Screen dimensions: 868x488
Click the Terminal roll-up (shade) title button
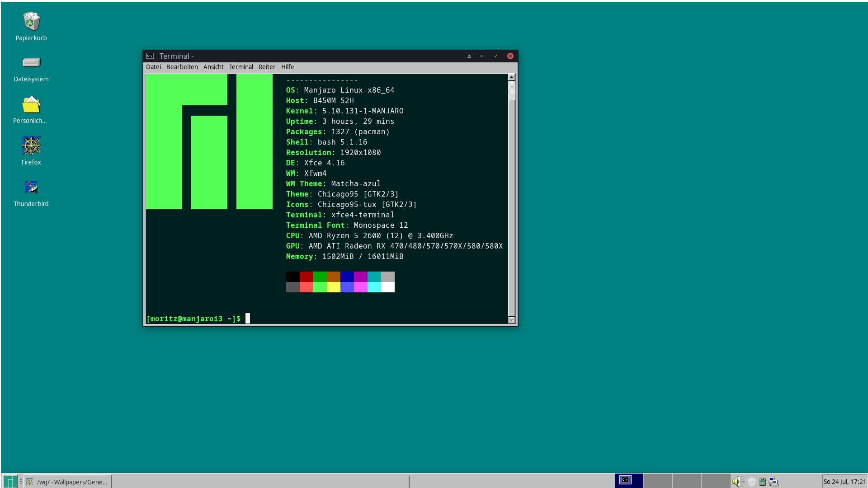469,56
